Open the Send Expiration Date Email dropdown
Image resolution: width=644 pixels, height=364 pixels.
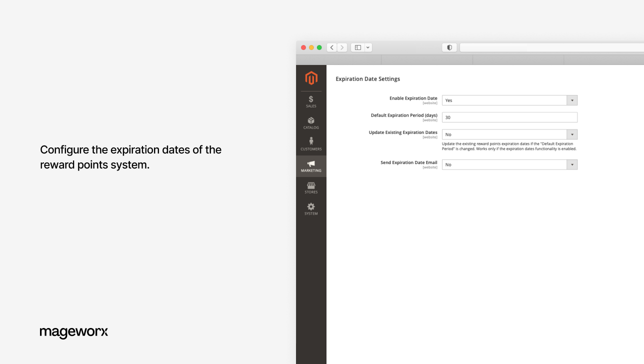coord(571,164)
